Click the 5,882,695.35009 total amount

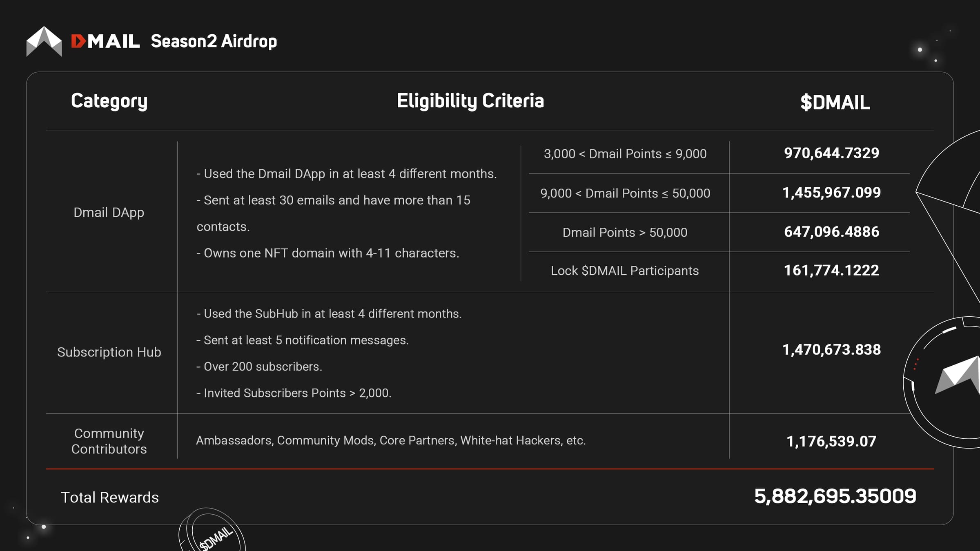(835, 496)
